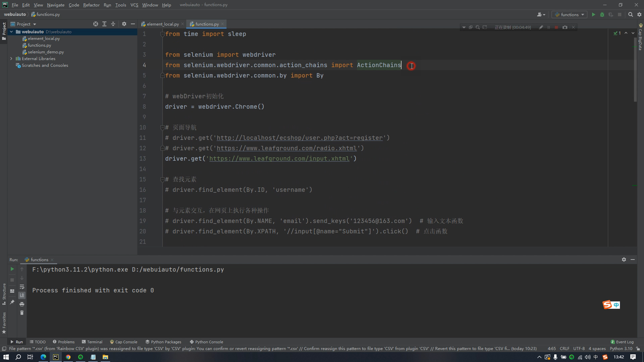Take screenshot with recorder camera icon
The image size is (644, 362).
(565, 27)
